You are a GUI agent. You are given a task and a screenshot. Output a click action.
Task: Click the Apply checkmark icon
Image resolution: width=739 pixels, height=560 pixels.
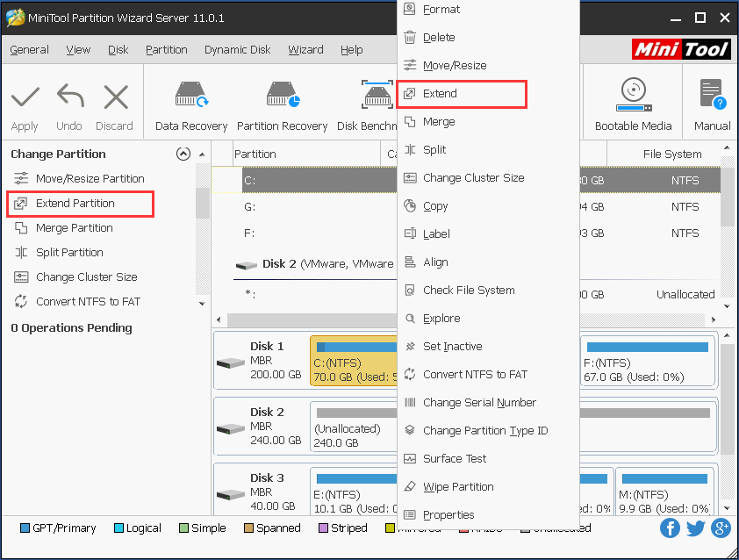click(25, 97)
